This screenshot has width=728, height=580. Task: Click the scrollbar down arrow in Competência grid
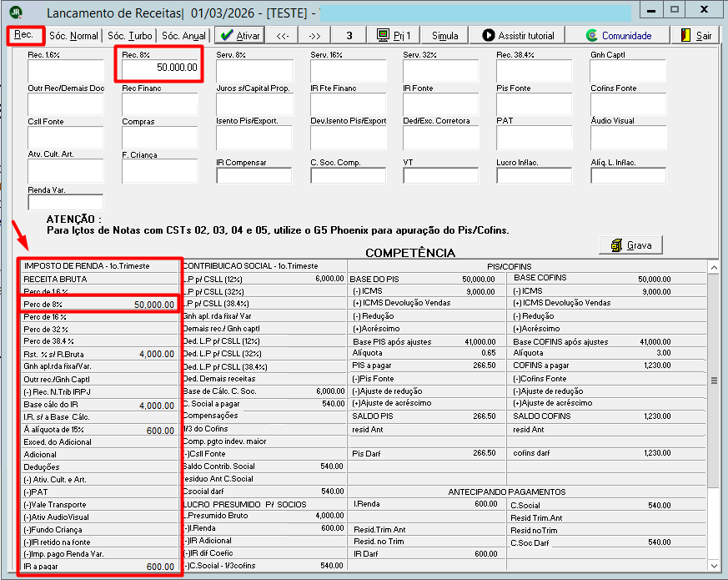click(714, 566)
